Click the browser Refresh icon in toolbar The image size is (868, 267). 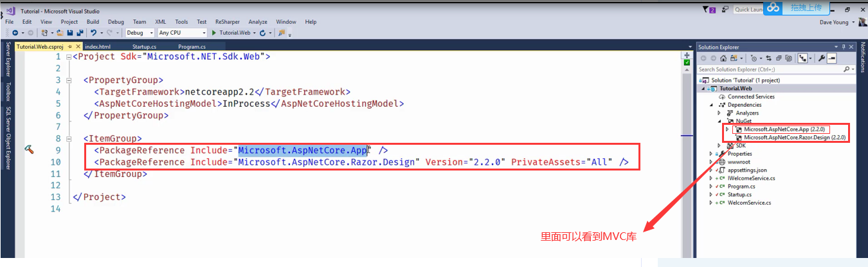[x=262, y=33]
